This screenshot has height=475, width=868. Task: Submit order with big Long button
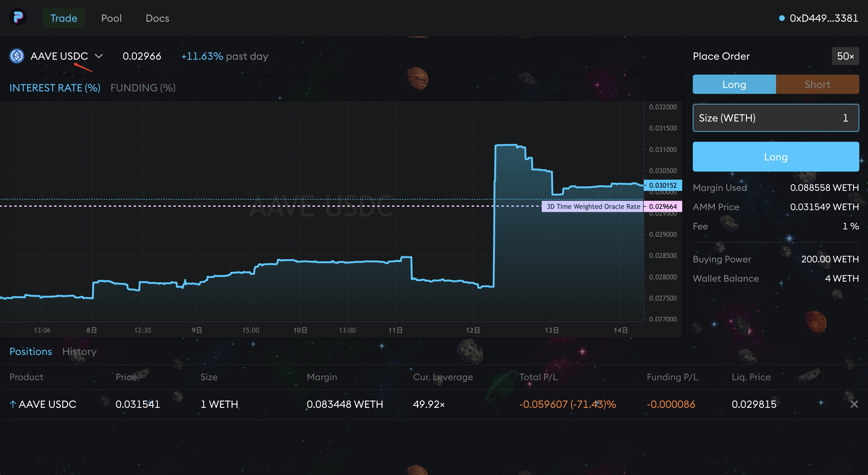pyautogui.click(x=775, y=157)
